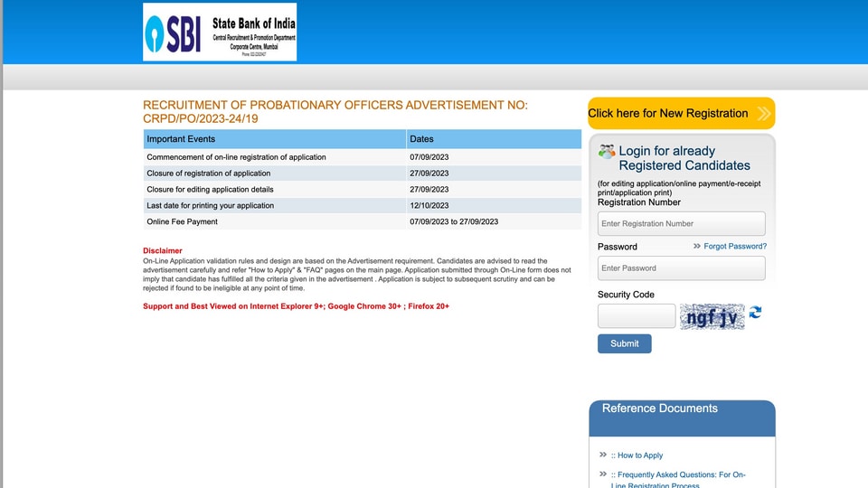Click '07/09/2023 to 27/09/2023' fee dates

[x=454, y=221]
